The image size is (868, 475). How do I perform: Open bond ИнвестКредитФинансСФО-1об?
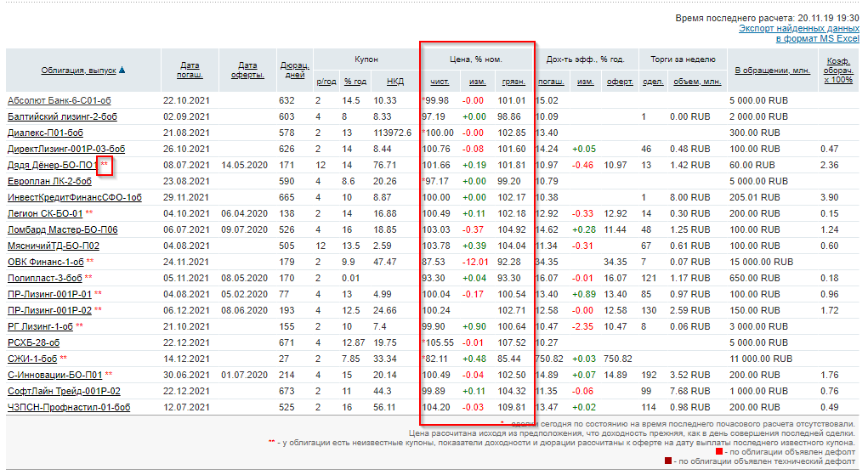pyautogui.click(x=75, y=197)
